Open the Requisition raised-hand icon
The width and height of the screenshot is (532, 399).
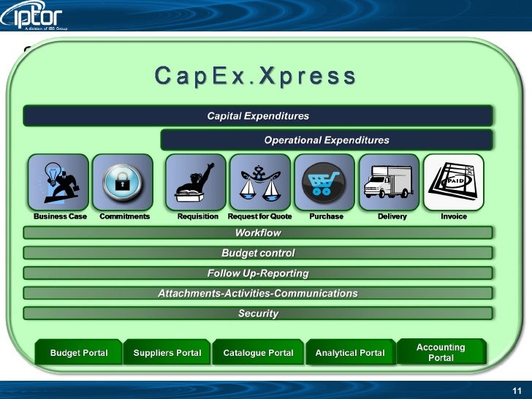pyautogui.click(x=196, y=182)
